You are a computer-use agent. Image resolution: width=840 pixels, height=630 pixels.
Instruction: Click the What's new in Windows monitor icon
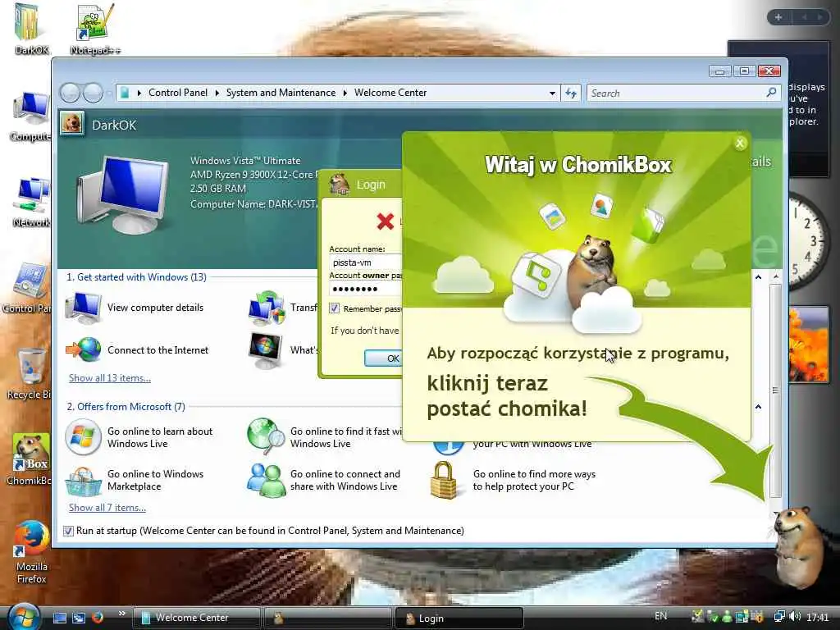click(x=266, y=350)
